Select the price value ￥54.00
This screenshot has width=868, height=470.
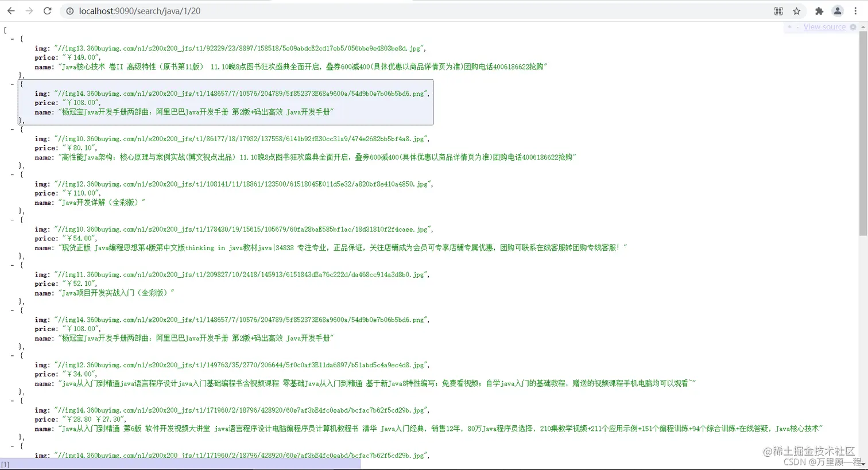(x=78, y=239)
